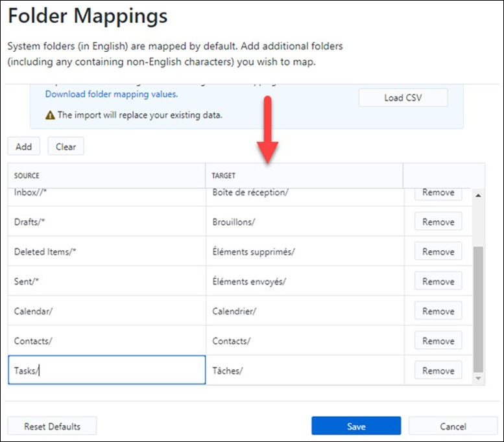Click Reset Defaults button
This screenshot has width=504, height=442.
[x=53, y=426]
